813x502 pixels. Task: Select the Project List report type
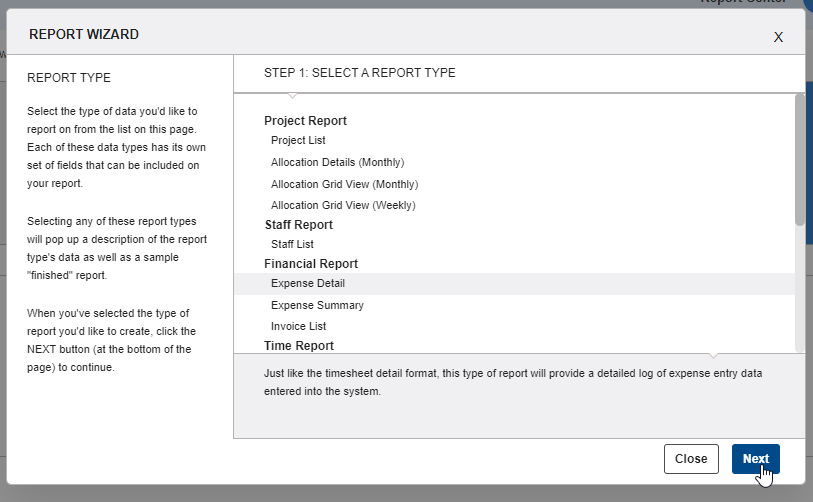pos(298,141)
